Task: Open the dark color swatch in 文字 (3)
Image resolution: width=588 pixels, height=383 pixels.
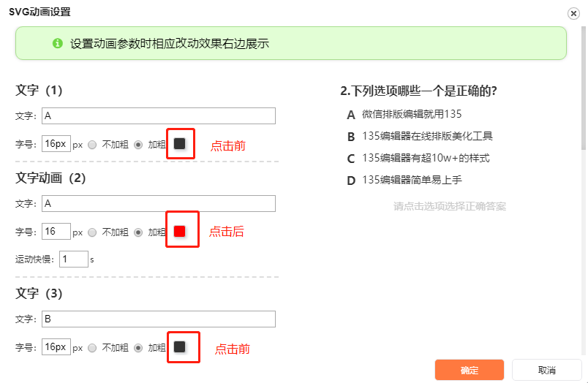Action: 180,347
